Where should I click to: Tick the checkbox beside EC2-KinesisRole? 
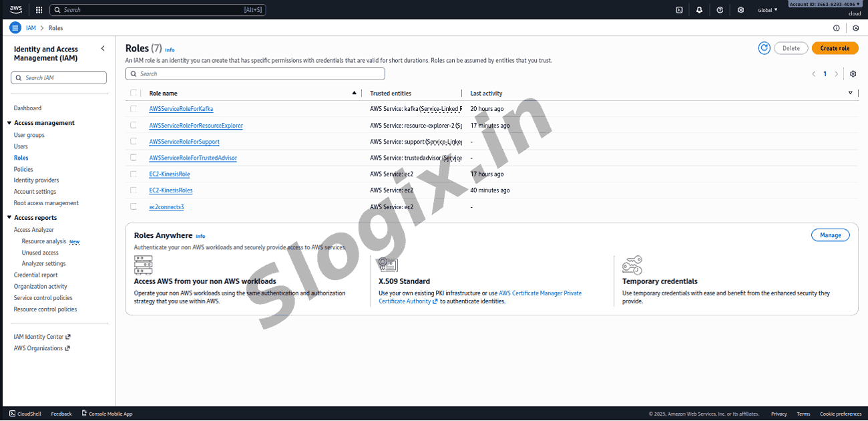[134, 174]
